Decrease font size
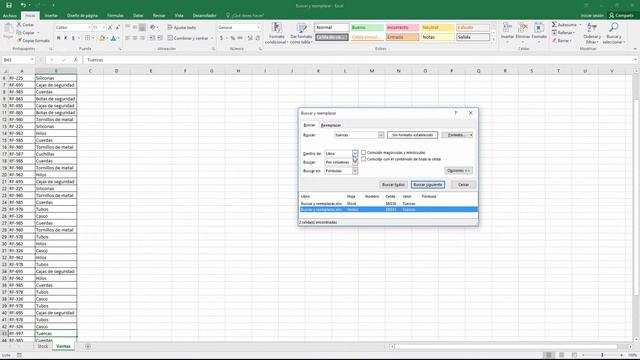Viewport: 640px width, 360px height. pos(118,27)
